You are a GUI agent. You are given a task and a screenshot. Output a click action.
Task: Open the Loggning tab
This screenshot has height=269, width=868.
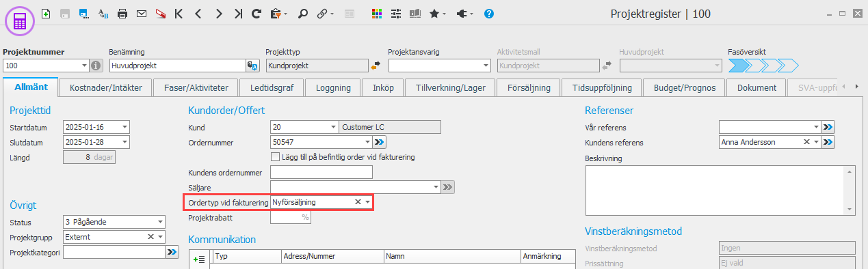(x=334, y=87)
